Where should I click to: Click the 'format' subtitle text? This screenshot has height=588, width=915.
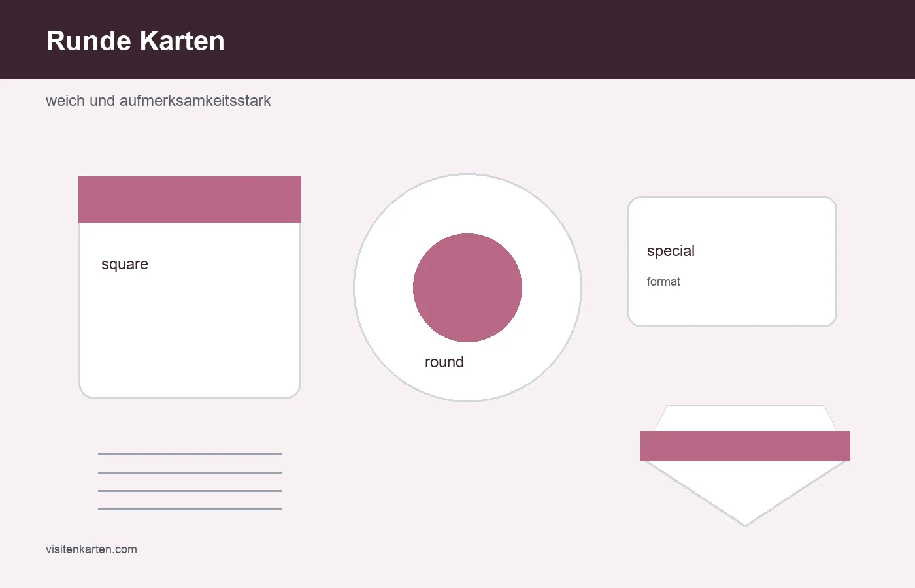tap(663, 282)
